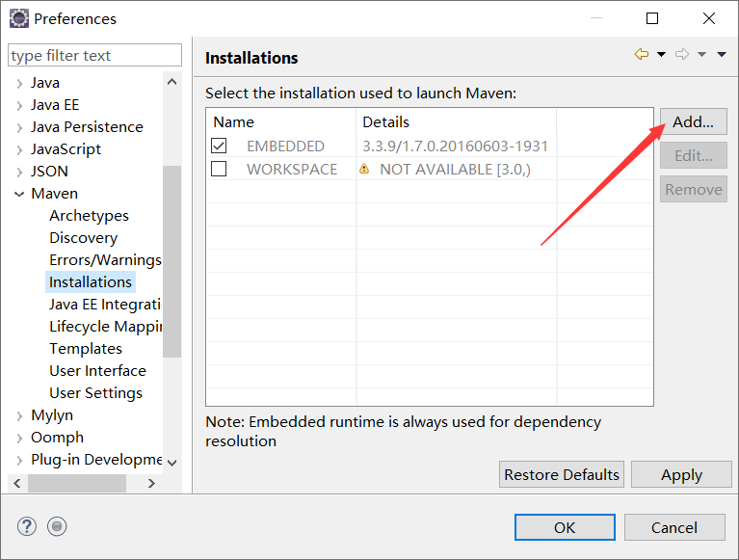Viewport: 739px width, 560px height.
Task: Select Archetypes under Maven
Action: point(89,215)
